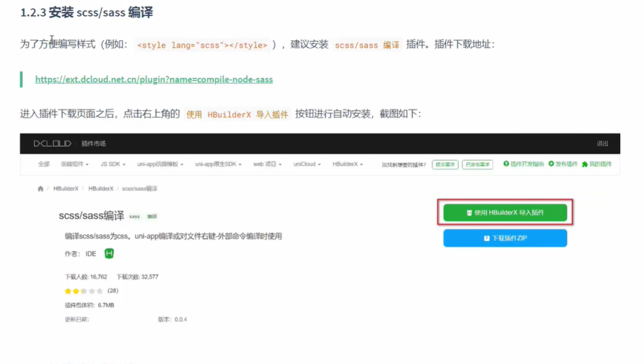Screen dimensions: 644x364
Task: Open the compile-node-sass plugin URL link
Action: tap(153, 79)
